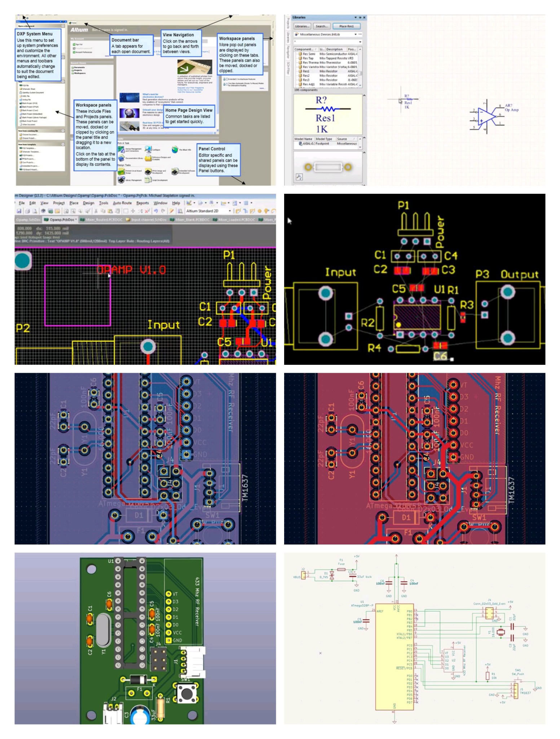Click the Configure task icon on Home page
This screenshot has height=739, width=560.
[148, 149]
